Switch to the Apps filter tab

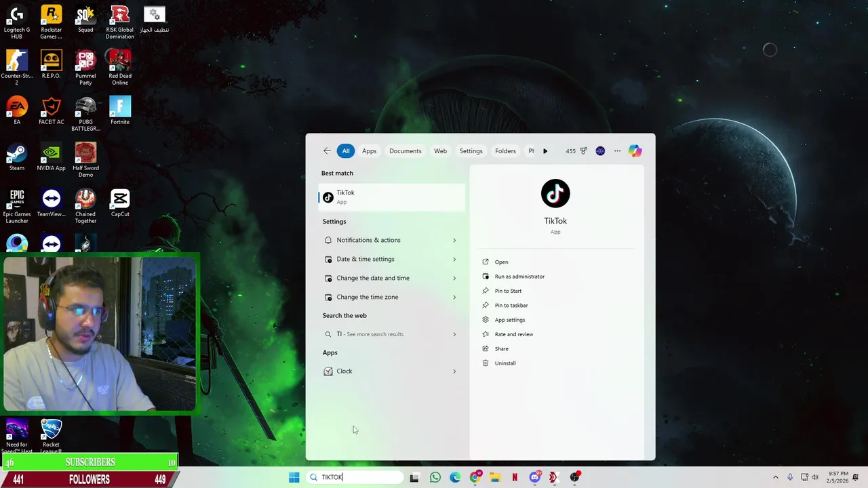pos(369,151)
